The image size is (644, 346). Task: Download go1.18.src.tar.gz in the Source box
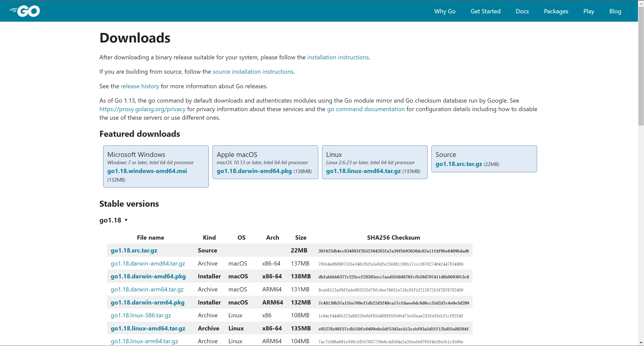459,164
